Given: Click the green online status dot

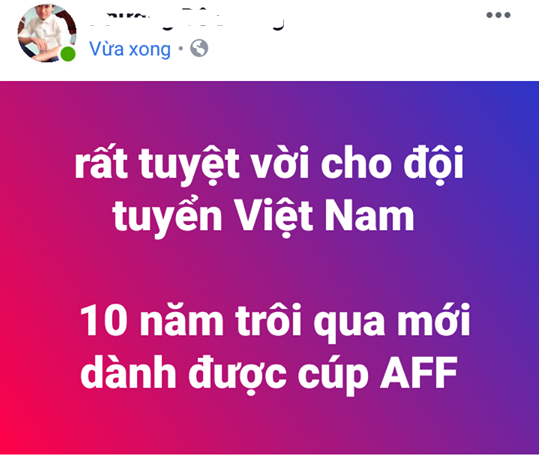Looking at the screenshot, I should click(x=68, y=54).
